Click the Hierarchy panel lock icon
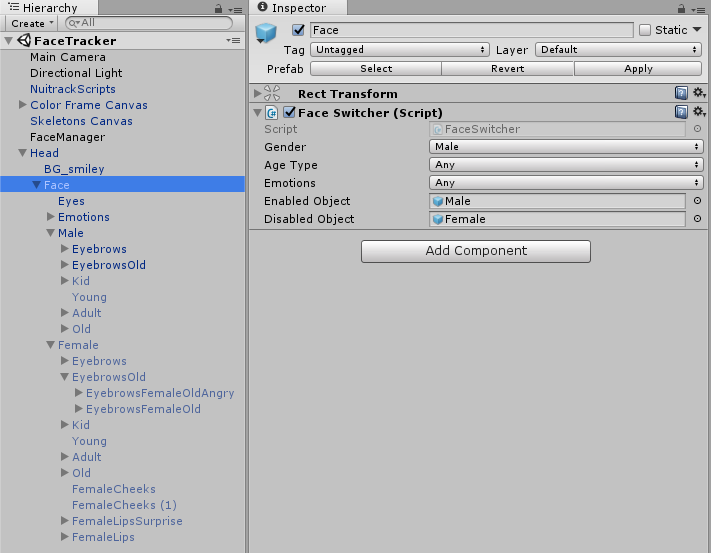 point(218,8)
